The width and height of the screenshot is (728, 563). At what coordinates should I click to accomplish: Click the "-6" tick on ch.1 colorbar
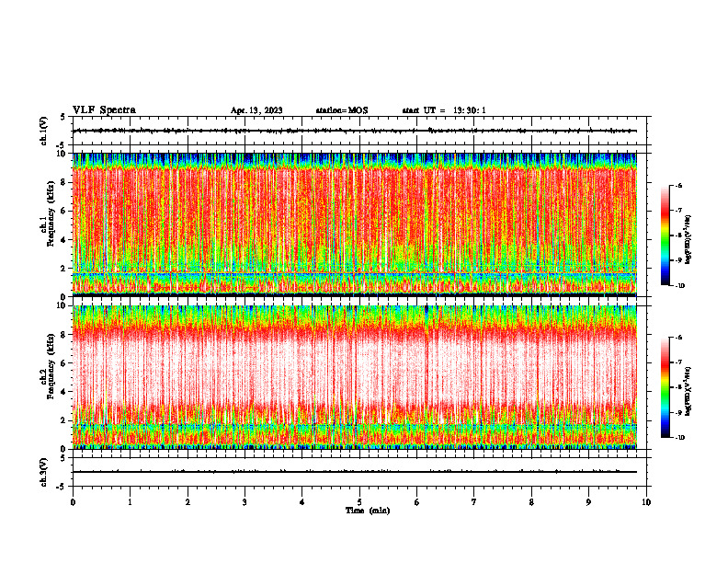tap(678, 185)
